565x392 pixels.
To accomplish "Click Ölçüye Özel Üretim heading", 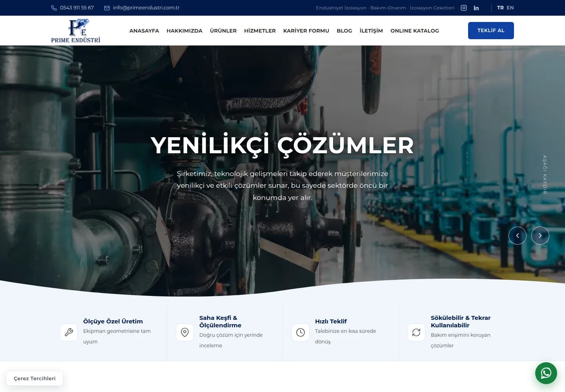I will pos(113,321).
